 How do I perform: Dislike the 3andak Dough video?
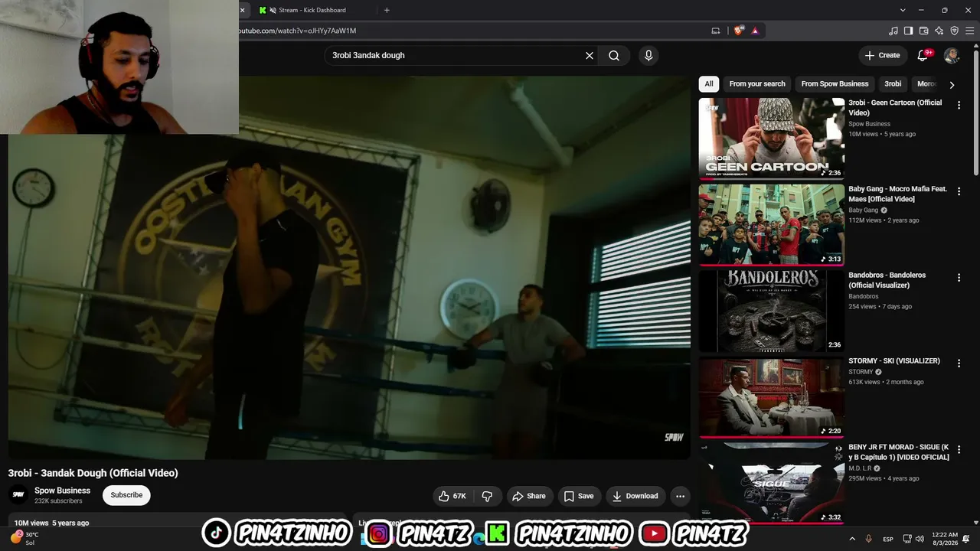pos(487,496)
